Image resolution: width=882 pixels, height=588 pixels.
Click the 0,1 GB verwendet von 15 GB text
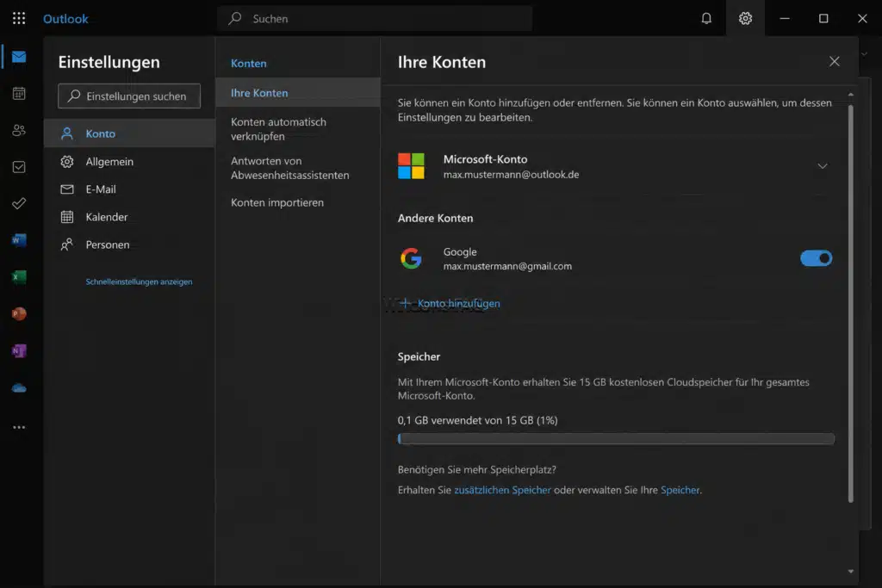click(477, 420)
